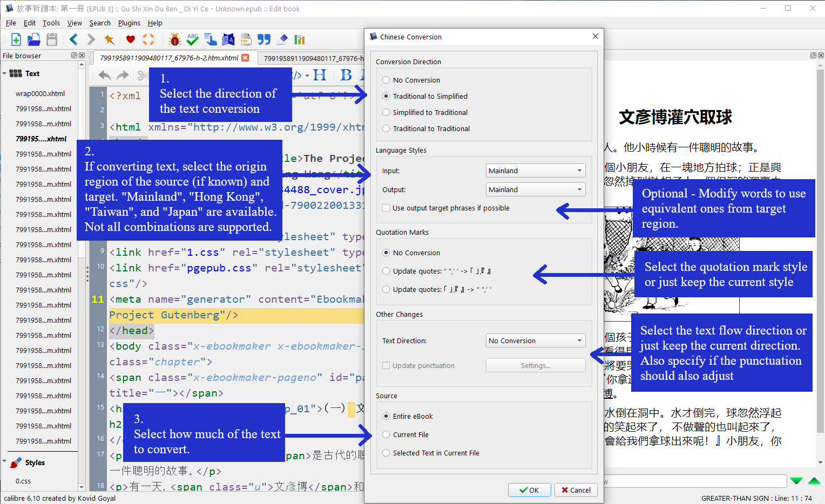The width and height of the screenshot is (825, 504).
Task: Select 0.css in the Styles list
Action: [23, 481]
